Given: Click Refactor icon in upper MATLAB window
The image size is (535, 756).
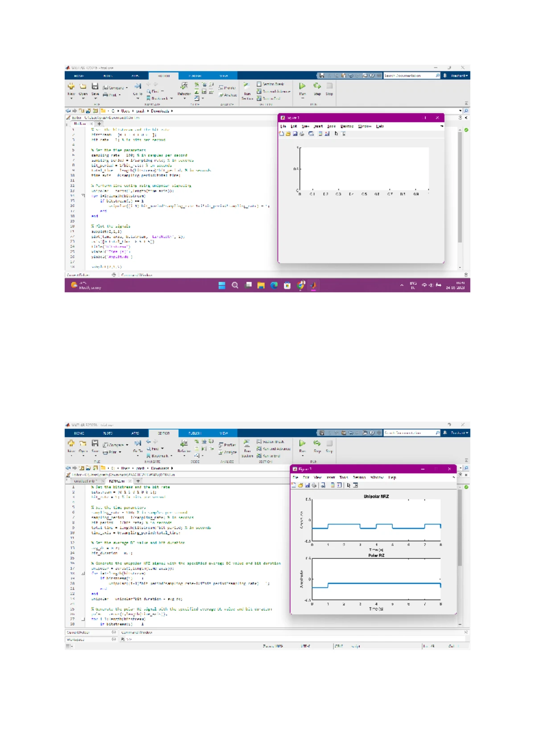Looking at the screenshot, I should [x=184, y=86].
